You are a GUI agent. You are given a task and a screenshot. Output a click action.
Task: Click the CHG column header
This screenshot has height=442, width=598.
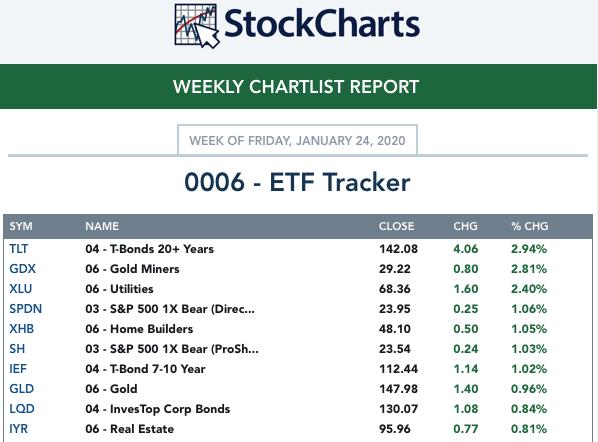pos(465,226)
